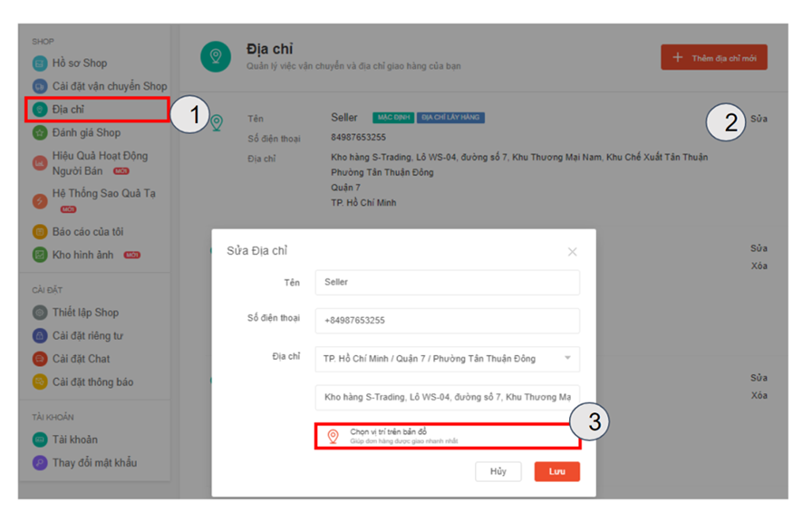Click Sửa link for the Seller address
Viewport: 812px width, 522px height.
click(x=759, y=119)
